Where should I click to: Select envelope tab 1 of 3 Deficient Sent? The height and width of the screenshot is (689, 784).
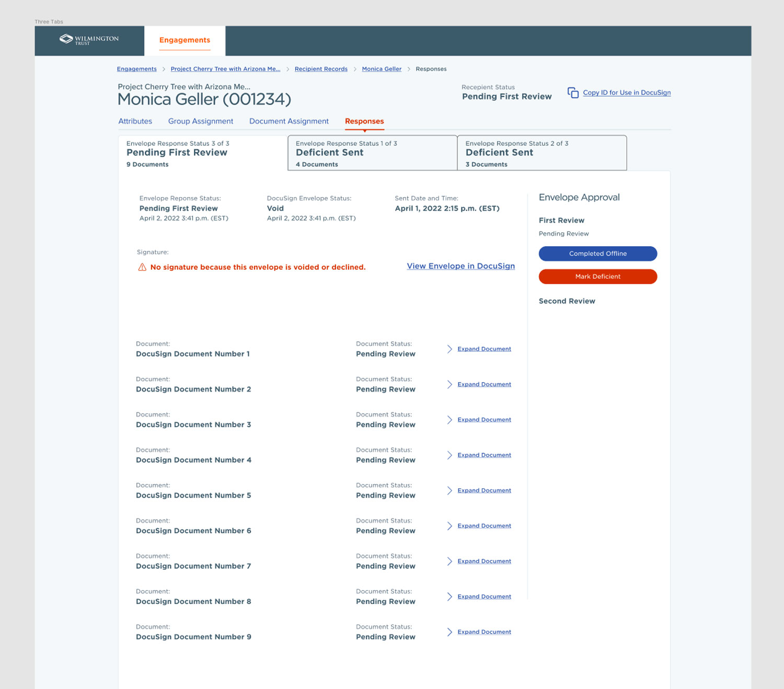[372, 153]
